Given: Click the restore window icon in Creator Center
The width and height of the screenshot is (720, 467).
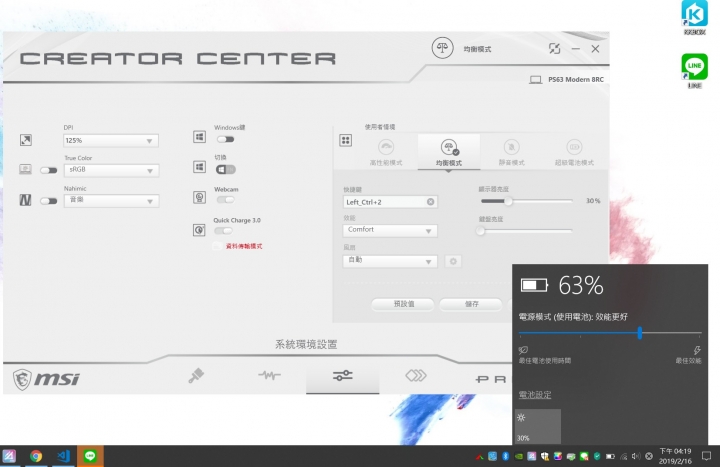Looking at the screenshot, I should pos(555,49).
